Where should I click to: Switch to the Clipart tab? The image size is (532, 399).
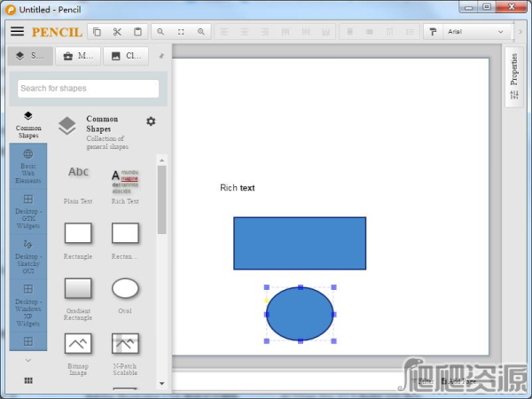pyautogui.click(x=125, y=56)
